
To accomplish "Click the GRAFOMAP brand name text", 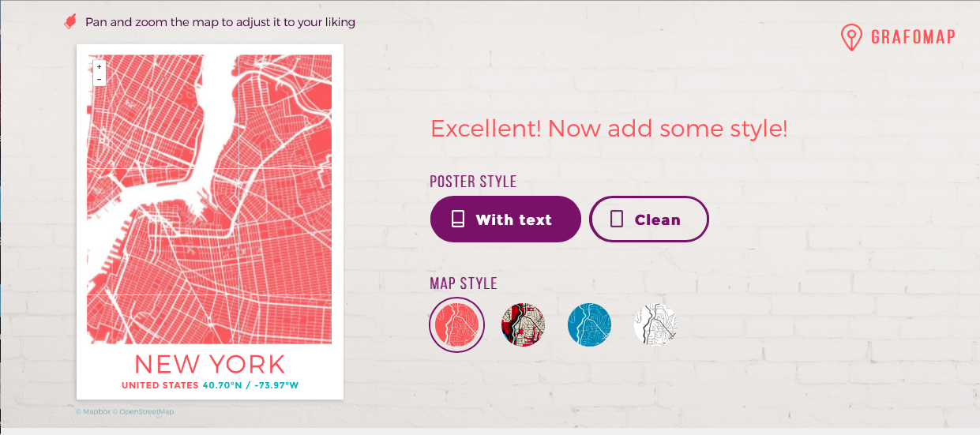I will click(913, 37).
